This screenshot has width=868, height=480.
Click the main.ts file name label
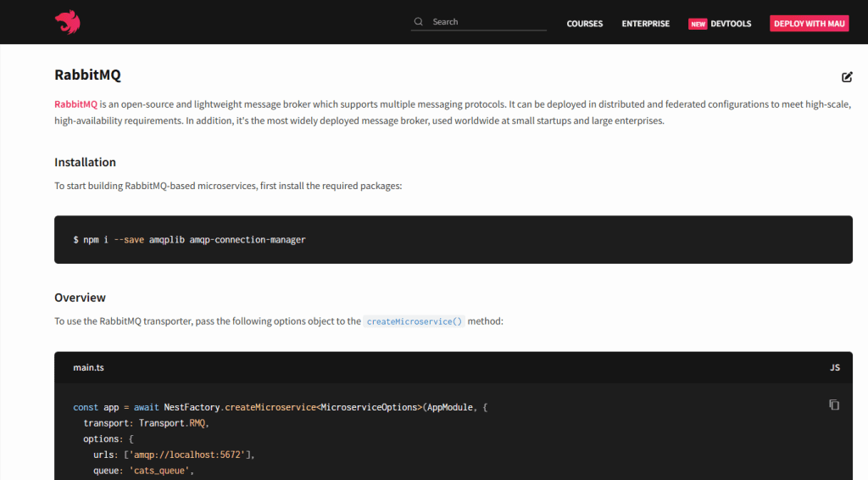coord(88,367)
